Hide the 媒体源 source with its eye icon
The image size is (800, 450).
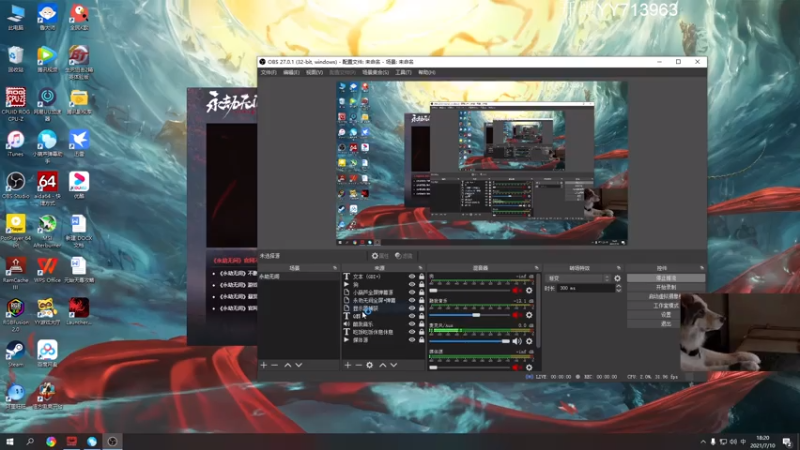point(412,340)
